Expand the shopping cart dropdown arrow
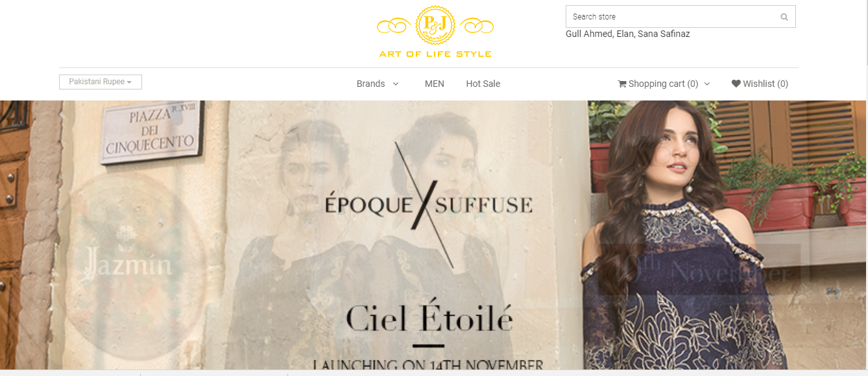Viewport: 868px width, 376px height. (x=707, y=84)
